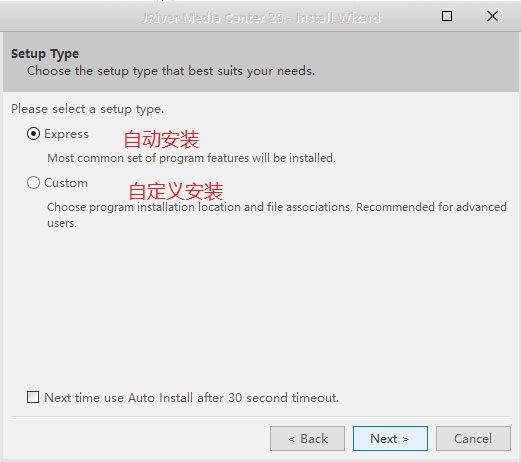Click the JRiver Media Center 26 title text
Viewport: 521px width, 462px height.
coord(261,18)
